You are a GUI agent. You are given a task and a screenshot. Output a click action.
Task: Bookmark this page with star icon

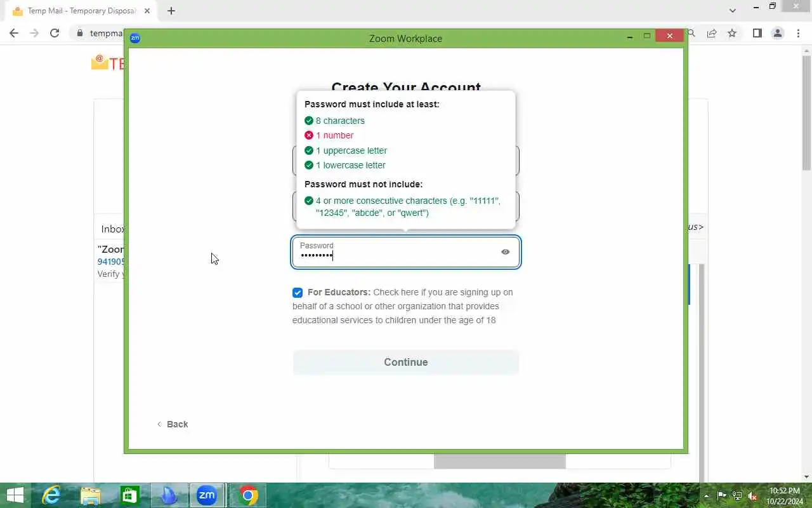732,33
